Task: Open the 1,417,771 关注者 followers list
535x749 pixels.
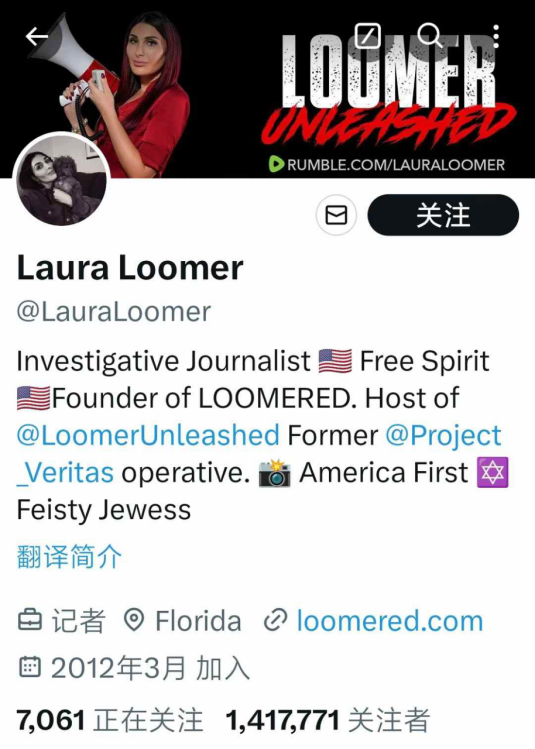Action: coord(328,720)
